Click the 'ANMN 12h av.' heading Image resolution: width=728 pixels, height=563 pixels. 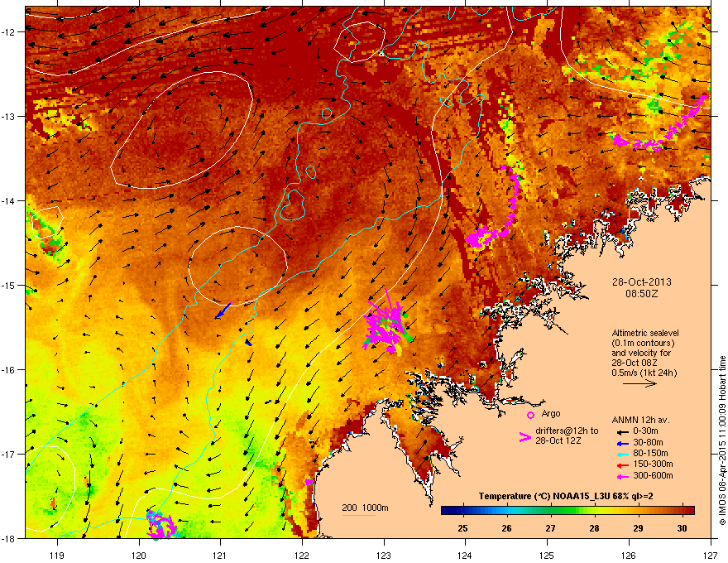click(x=640, y=420)
